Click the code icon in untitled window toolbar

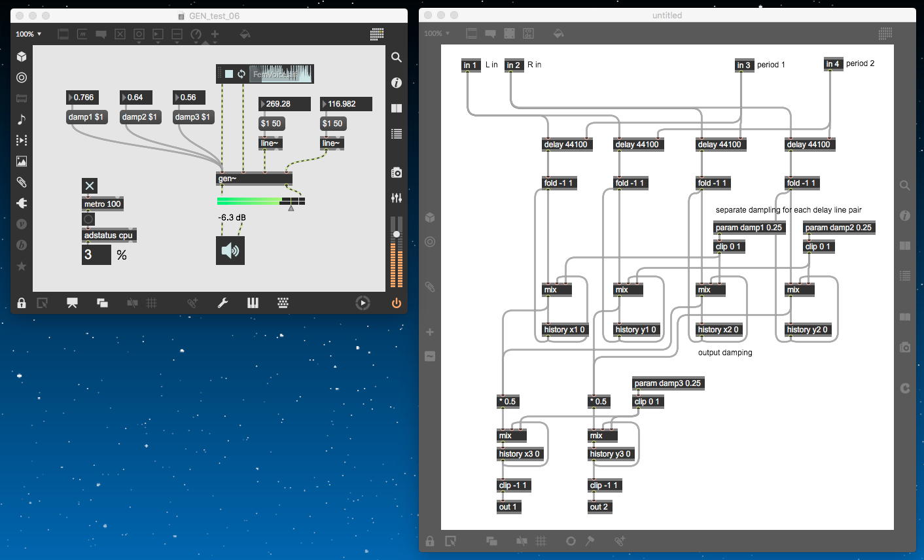click(528, 33)
